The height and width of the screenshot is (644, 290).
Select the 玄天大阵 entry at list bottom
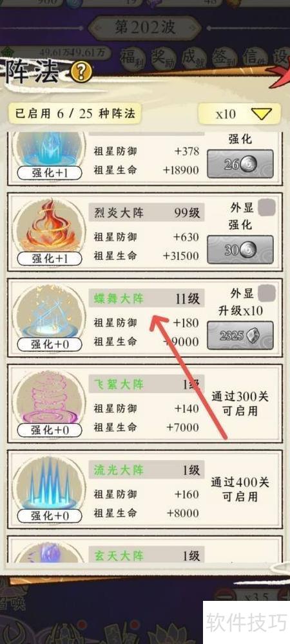click(x=145, y=549)
